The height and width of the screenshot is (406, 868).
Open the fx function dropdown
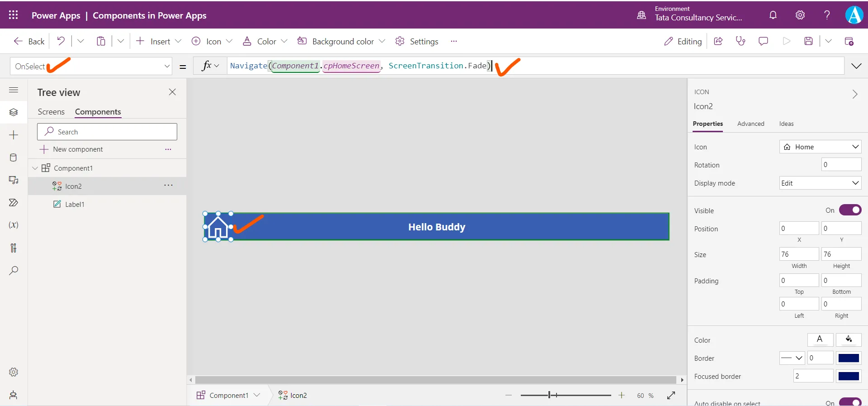pos(210,66)
